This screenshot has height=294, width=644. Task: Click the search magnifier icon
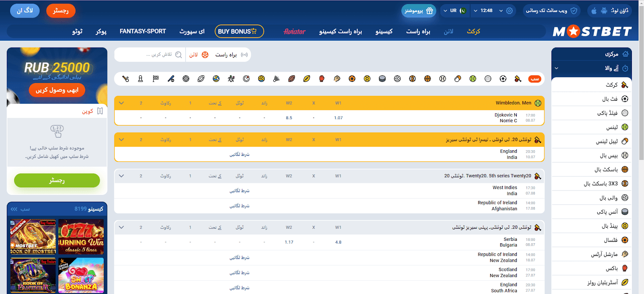[179, 55]
